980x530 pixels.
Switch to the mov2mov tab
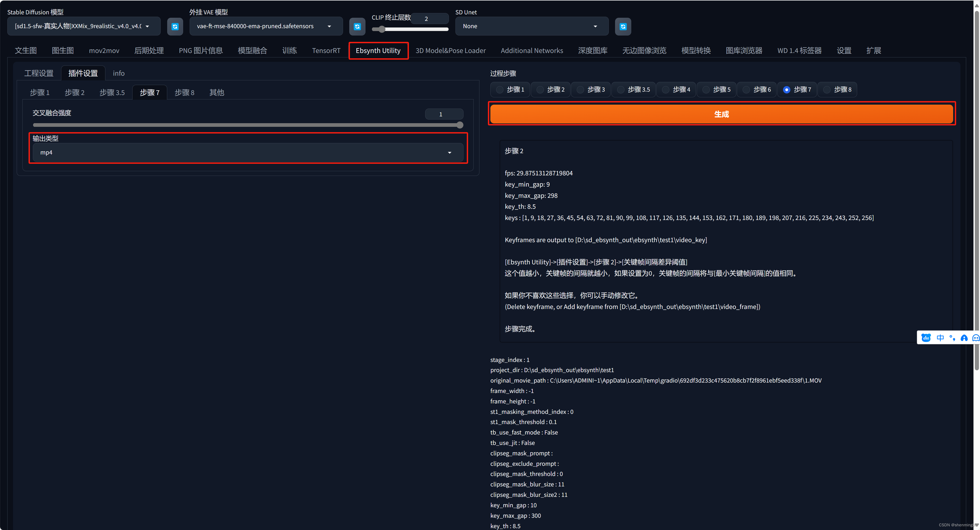pos(104,51)
